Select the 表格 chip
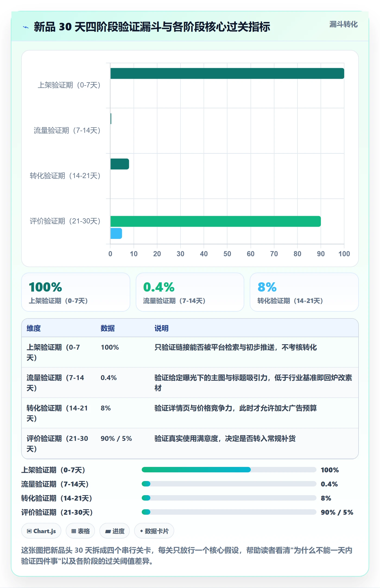This screenshot has width=380, height=588. 80,531
